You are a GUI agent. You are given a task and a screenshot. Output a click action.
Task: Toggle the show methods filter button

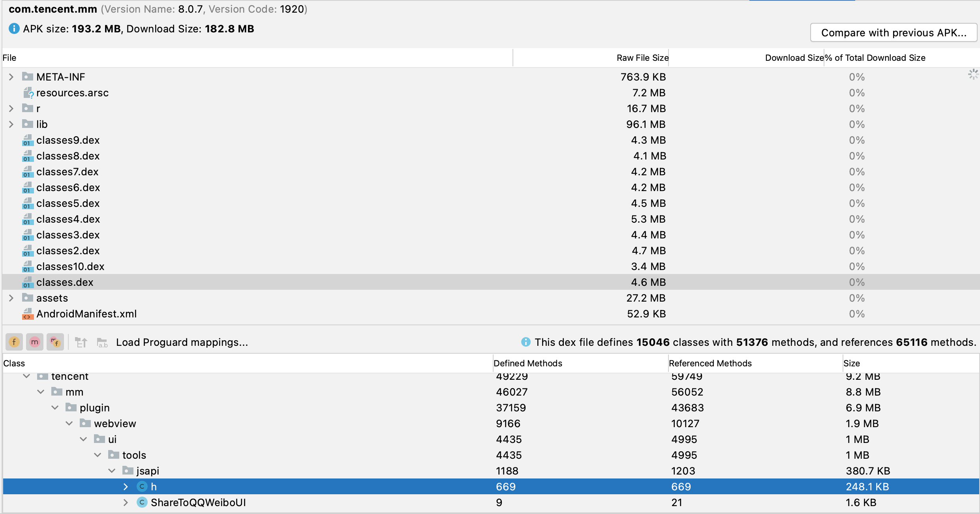35,342
